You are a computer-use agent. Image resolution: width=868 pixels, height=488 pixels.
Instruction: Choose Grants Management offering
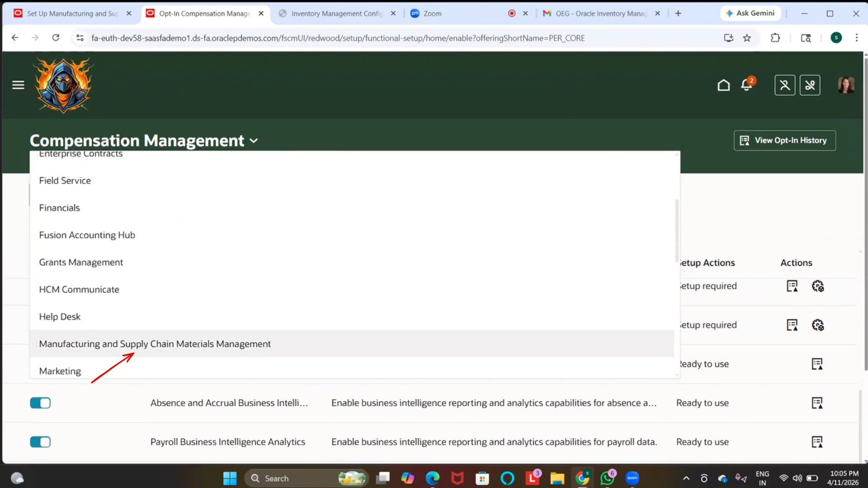(x=352, y=262)
